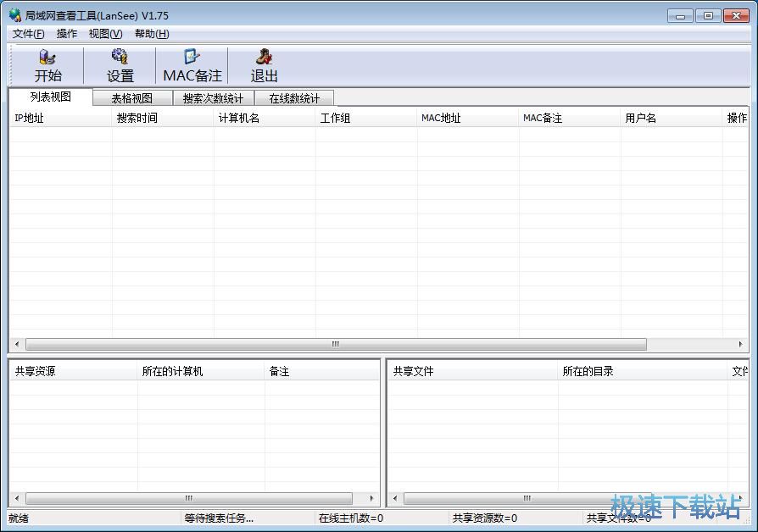The width and height of the screenshot is (758, 532).
Task: Click the 备注 column header
Action: 321,371
